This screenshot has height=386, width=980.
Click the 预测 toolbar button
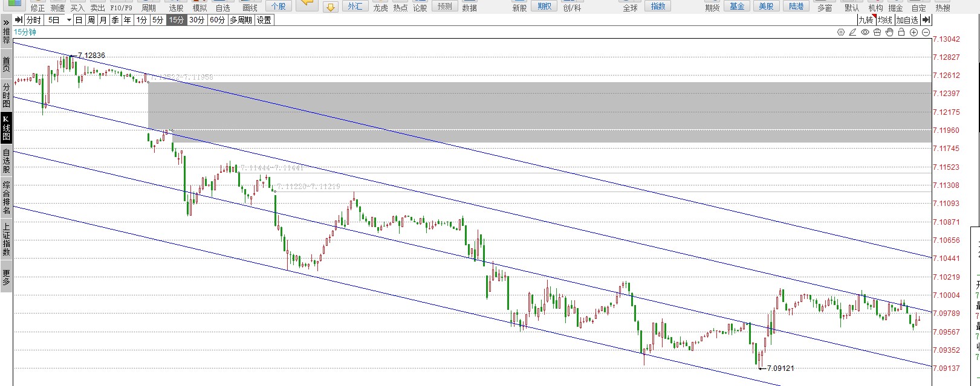coord(444,6)
